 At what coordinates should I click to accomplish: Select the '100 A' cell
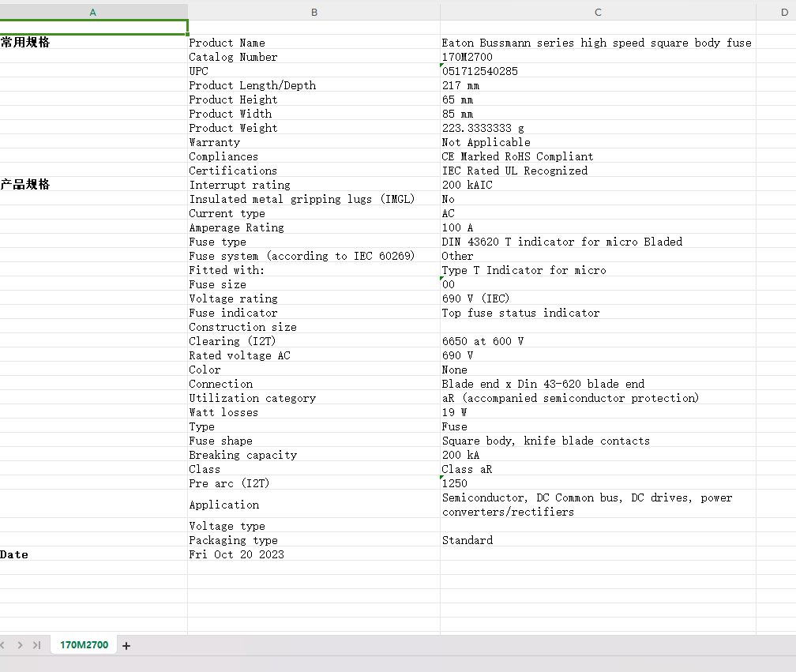598,227
